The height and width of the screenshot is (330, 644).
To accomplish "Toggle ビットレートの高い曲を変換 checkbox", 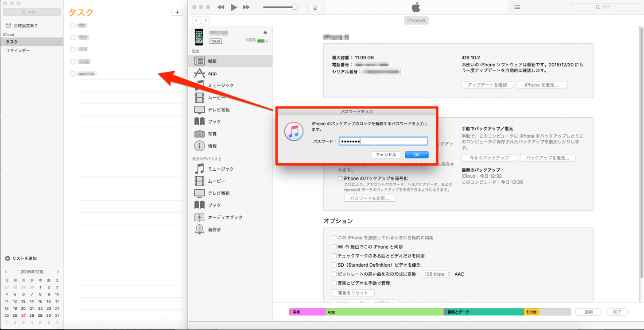I will tap(334, 274).
